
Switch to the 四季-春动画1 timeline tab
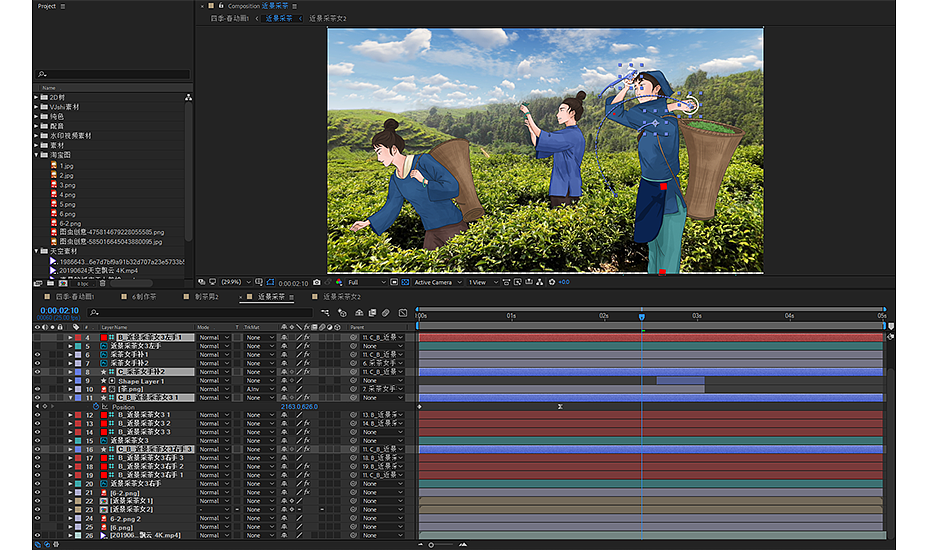75,297
